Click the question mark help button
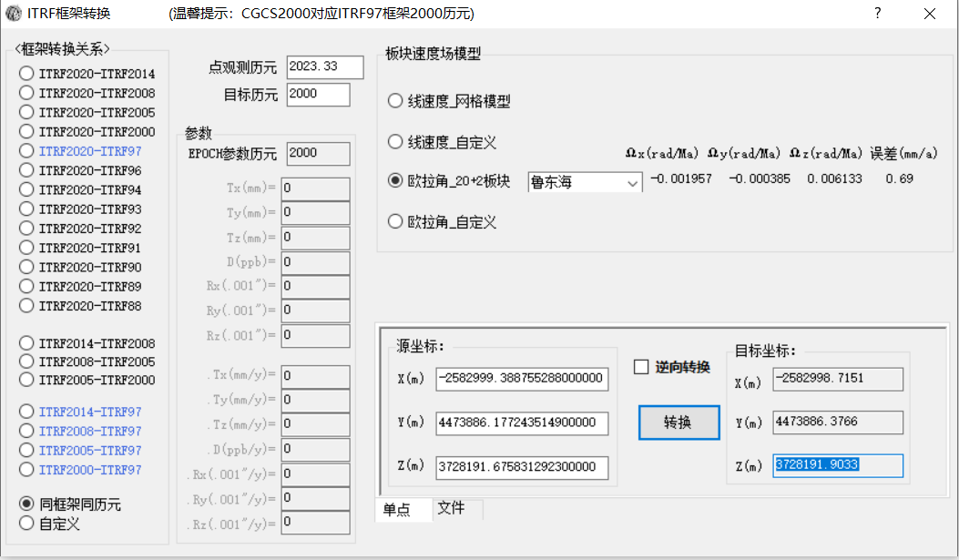The height and width of the screenshot is (560, 959). click(x=877, y=14)
